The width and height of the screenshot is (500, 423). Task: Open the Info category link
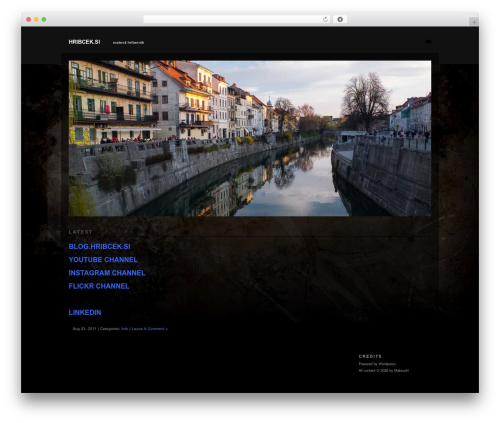click(125, 329)
